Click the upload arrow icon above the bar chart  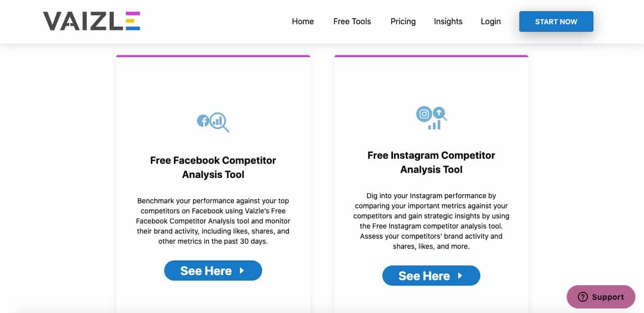[439, 111]
